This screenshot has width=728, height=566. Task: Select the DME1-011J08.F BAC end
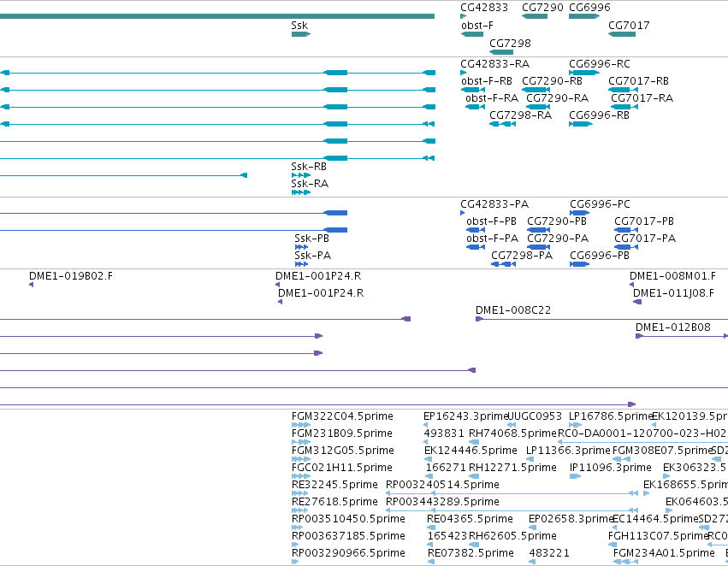637,302
